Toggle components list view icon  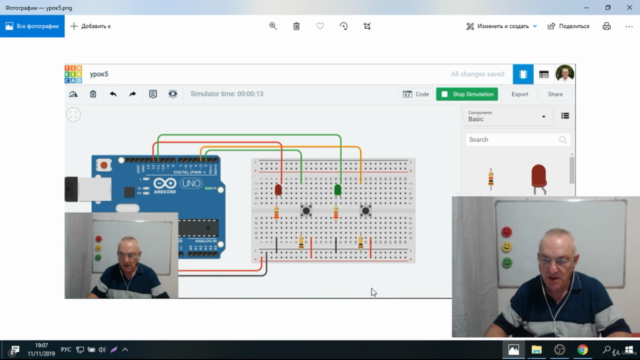tap(565, 116)
